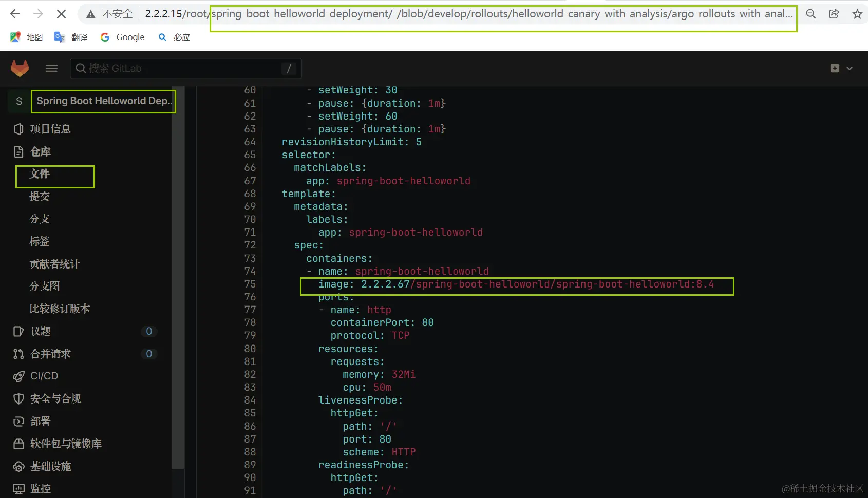Image resolution: width=868 pixels, height=498 pixels.
Task: Open 合并请求 in sidebar
Action: [50, 354]
